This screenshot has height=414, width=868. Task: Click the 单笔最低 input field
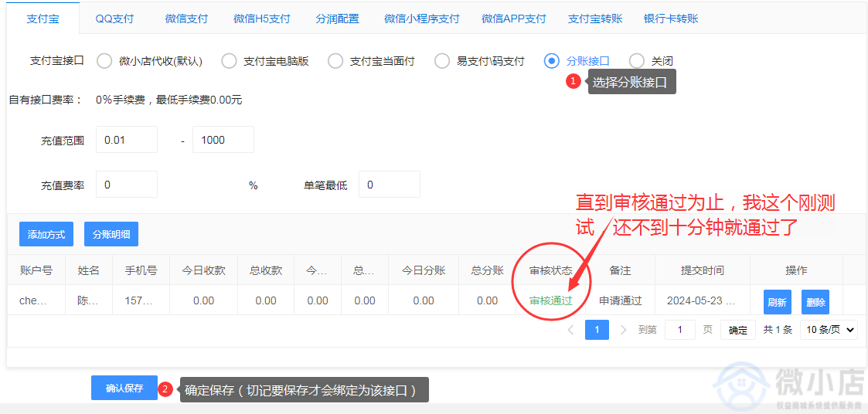click(389, 185)
